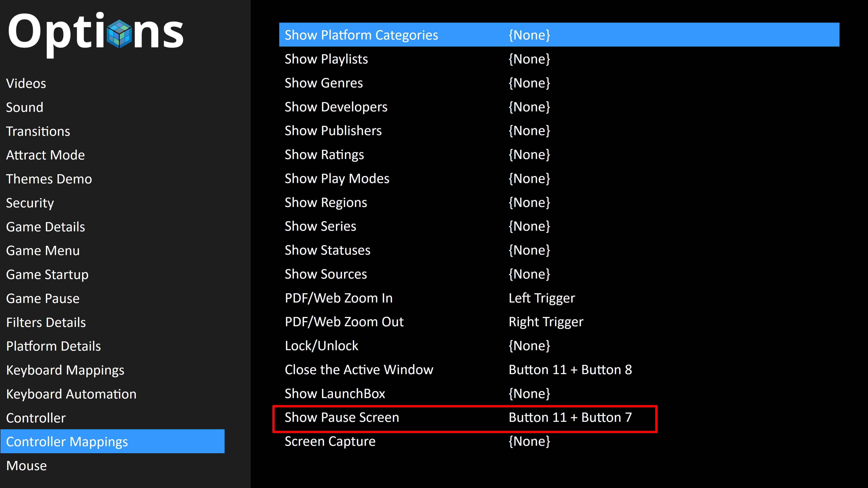This screenshot has height=488, width=868.
Task: Select Game Menu in sidebar
Action: tap(43, 251)
